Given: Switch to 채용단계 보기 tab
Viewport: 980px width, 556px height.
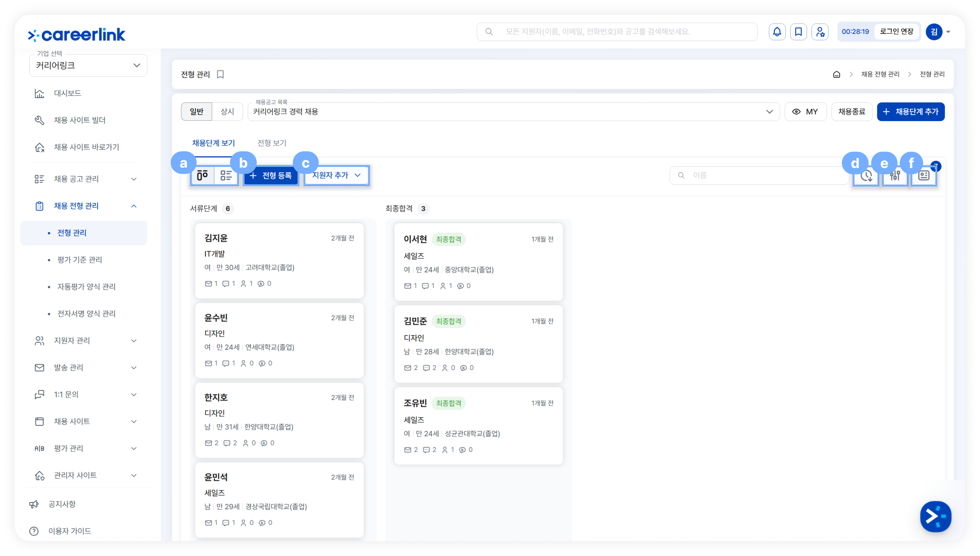Looking at the screenshot, I should pyautogui.click(x=213, y=143).
